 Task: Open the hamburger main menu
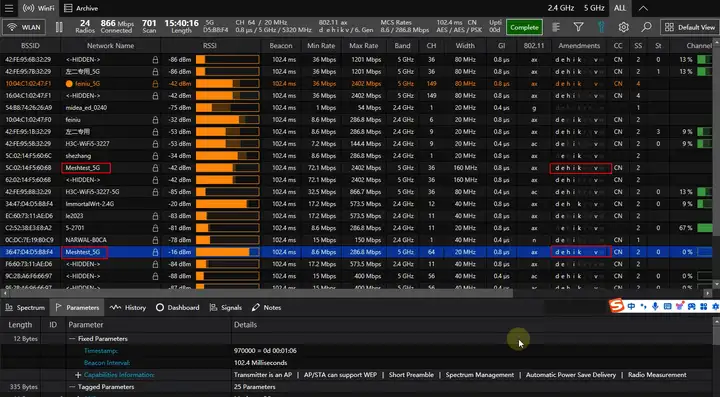click(9, 8)
